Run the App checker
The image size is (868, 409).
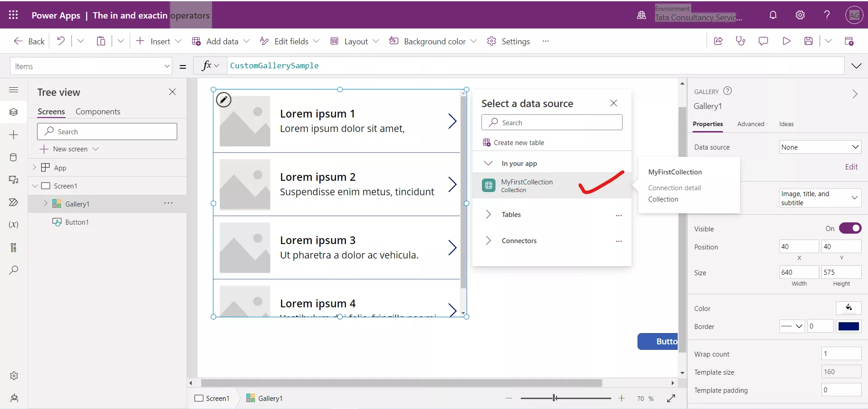pos(741,41)
